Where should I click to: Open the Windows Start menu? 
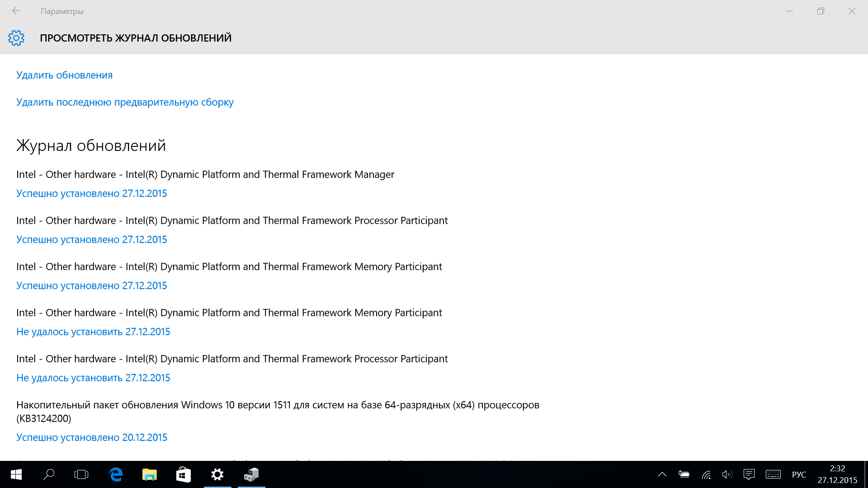tap(16, 474)
